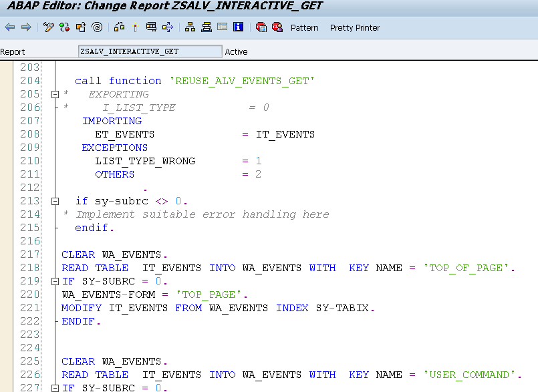Click the back navigation arrow
The image size is (538, 392).
pos(10,27)
